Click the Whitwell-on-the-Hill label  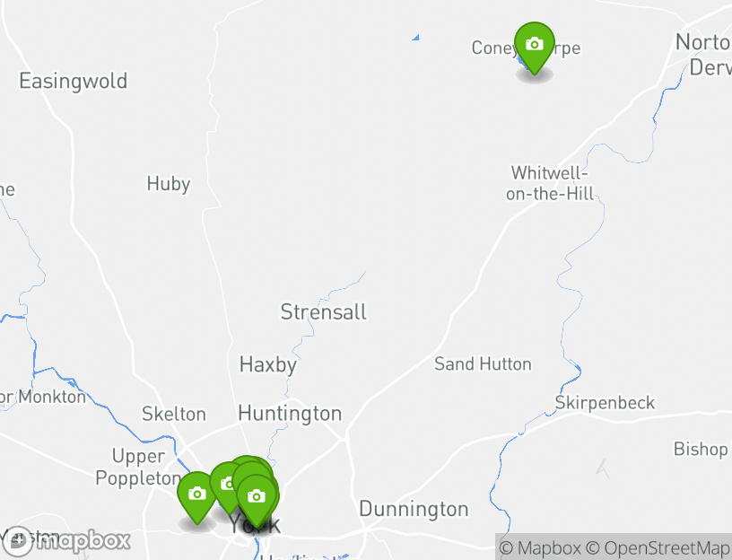(550, 183)
